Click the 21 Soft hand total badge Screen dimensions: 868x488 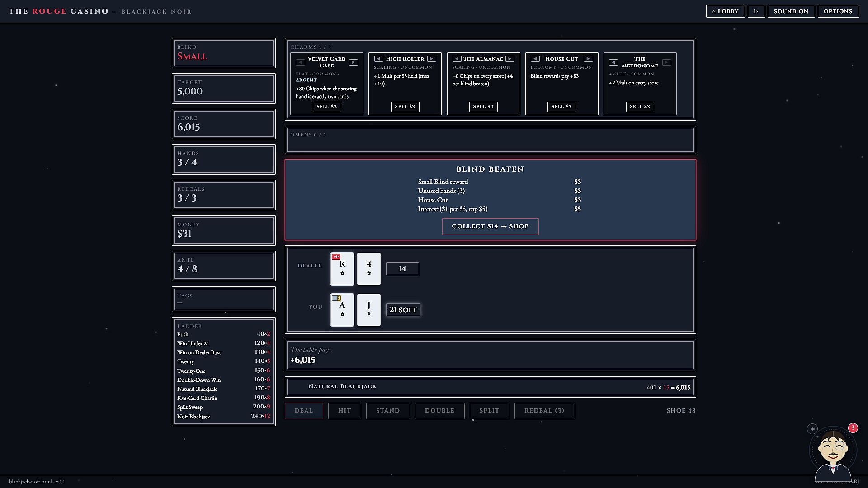click(x=403, y=310)
